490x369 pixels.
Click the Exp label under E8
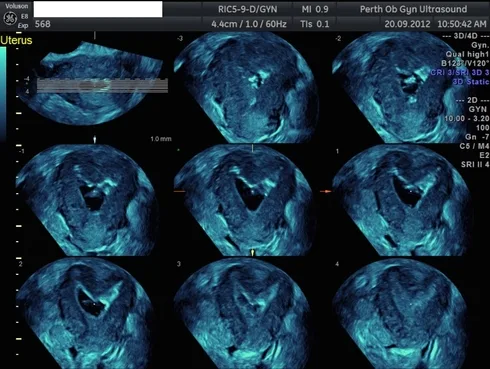click(x=23, y=26)
